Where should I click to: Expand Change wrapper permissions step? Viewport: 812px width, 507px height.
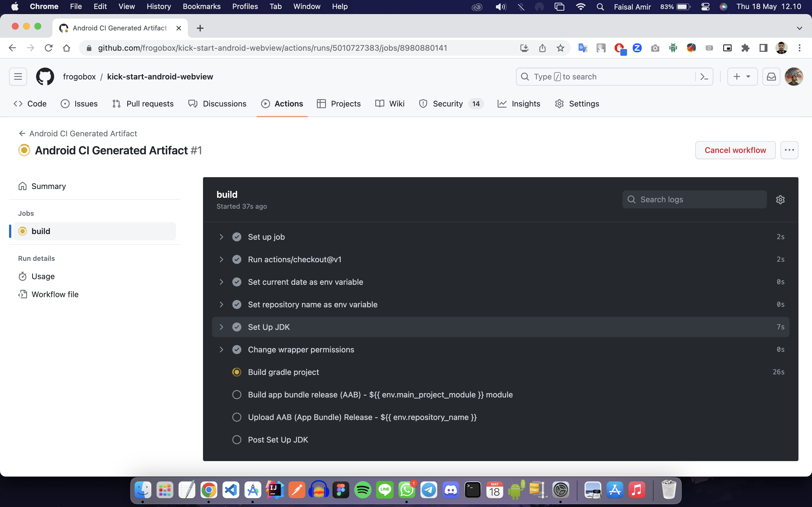[221, 349]
